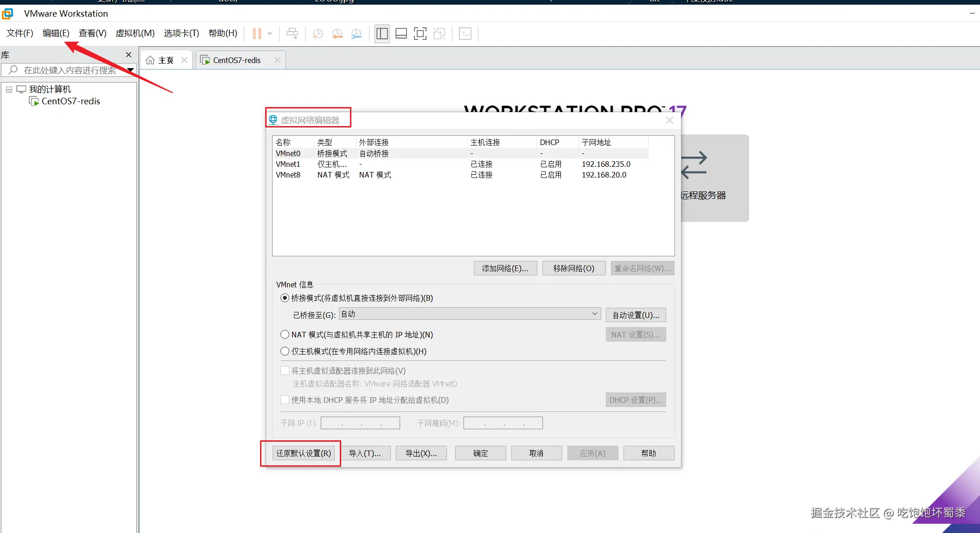Click the NAT 设置(S) button
Image resolution: width=980 pixels, height=533 pixels.
[x=636, y=334]
